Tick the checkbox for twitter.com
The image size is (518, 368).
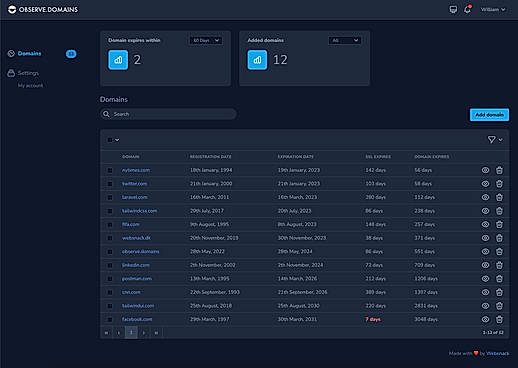[110, 184]
